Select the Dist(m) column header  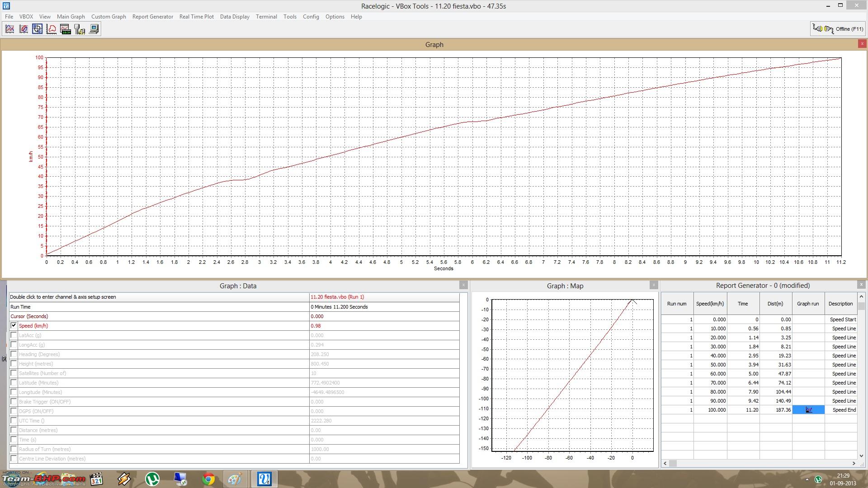pos(775,304)
